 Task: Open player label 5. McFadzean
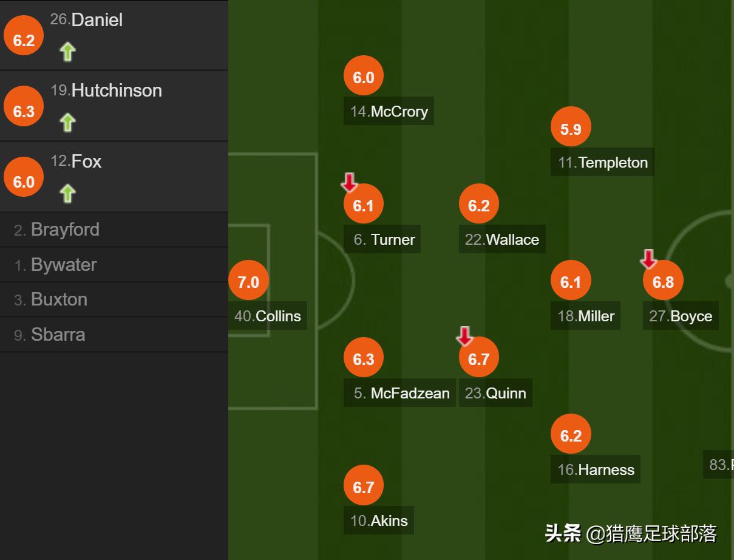pos(399,393)
